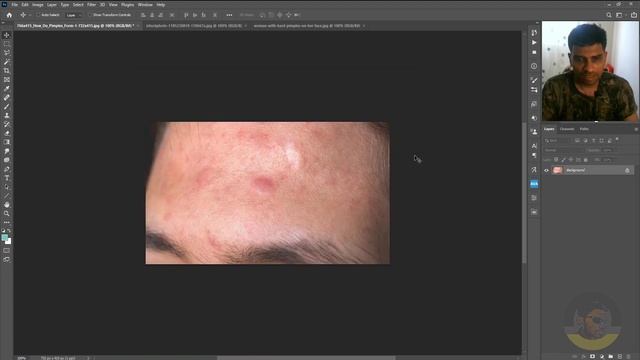Create new group folder button at panel bottom
This screenshot has width=640, height=360.
[611, 356]
